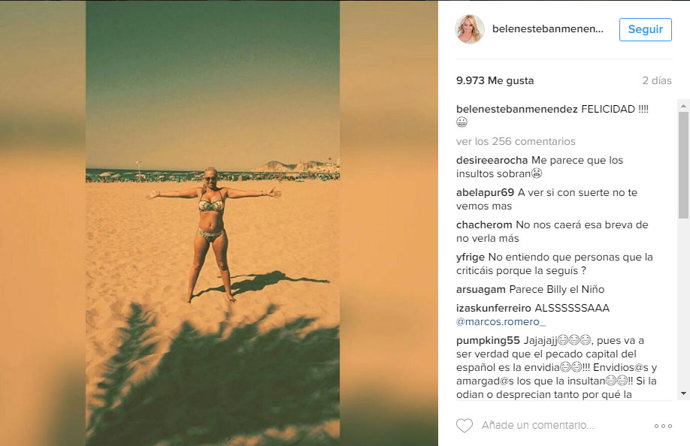
Task: Click the comments scrollbar up arrow
Action: click(683, 106)
